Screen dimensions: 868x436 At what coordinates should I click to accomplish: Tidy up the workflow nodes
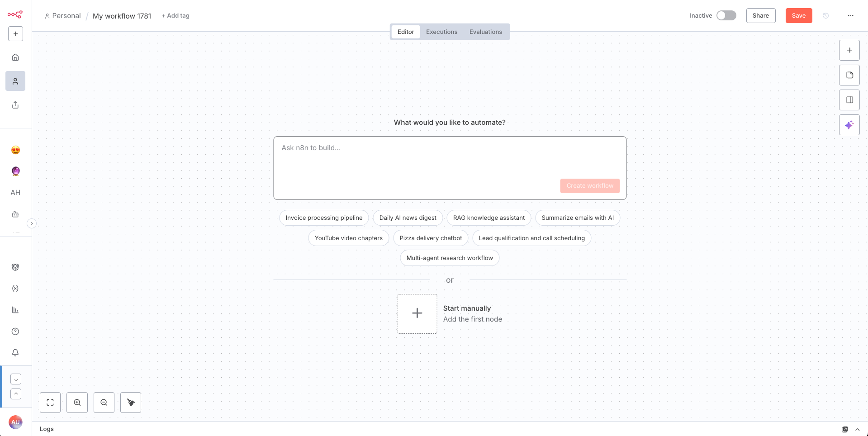click(131, 403)
